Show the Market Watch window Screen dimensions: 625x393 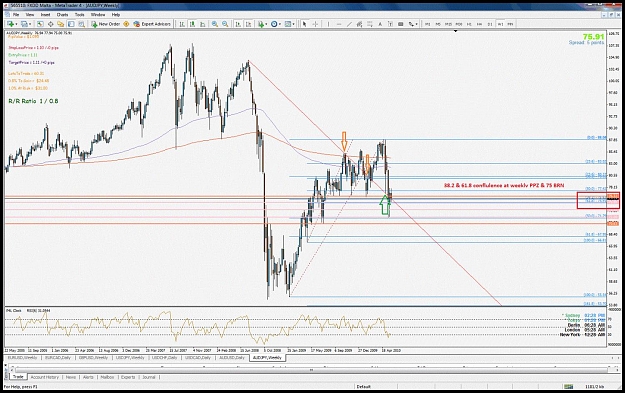pyautogui.click(x=40, y=24)
